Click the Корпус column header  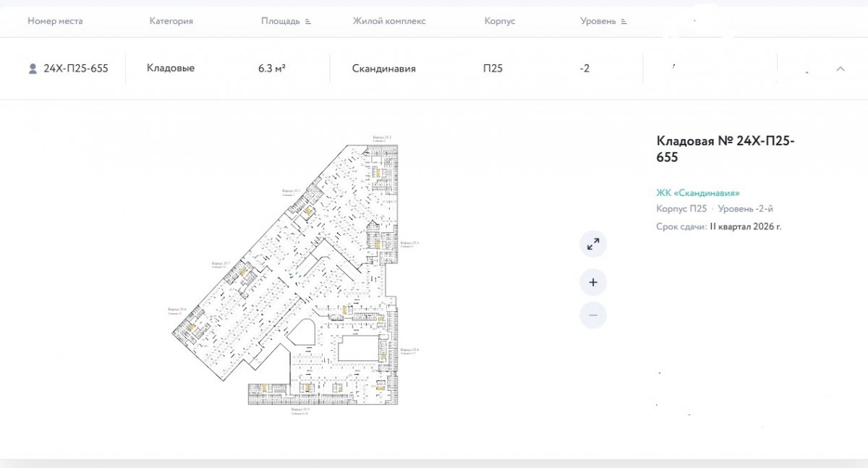click(x=499, y=21)
